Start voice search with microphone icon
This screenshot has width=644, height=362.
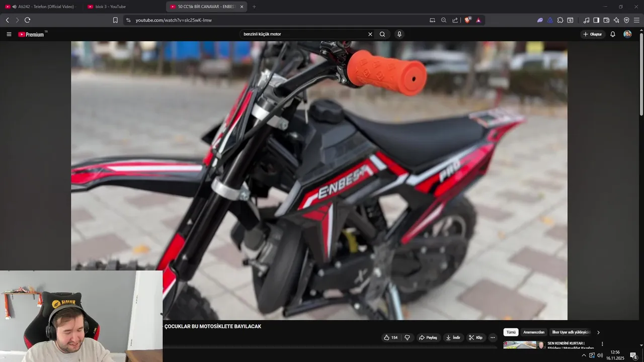399,34
